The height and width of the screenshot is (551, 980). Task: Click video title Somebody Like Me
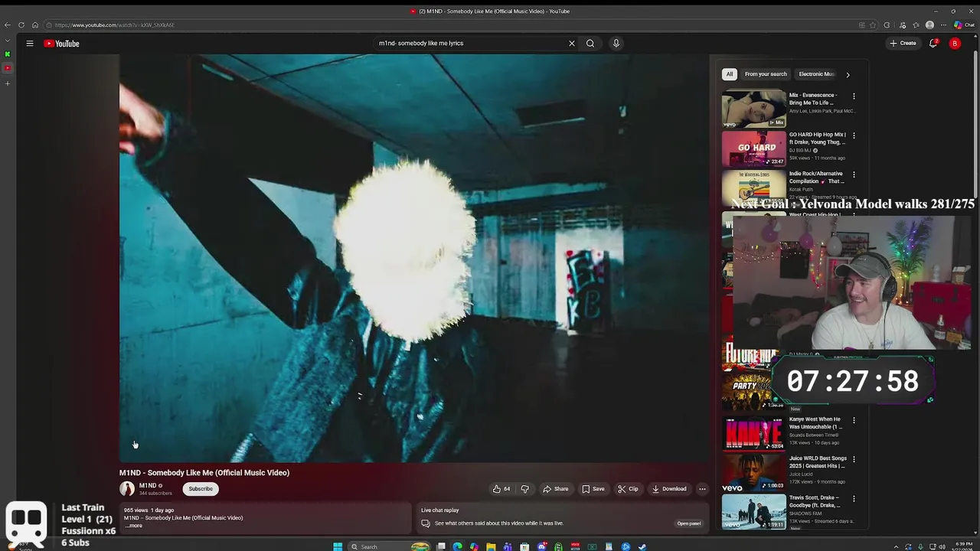204,473
